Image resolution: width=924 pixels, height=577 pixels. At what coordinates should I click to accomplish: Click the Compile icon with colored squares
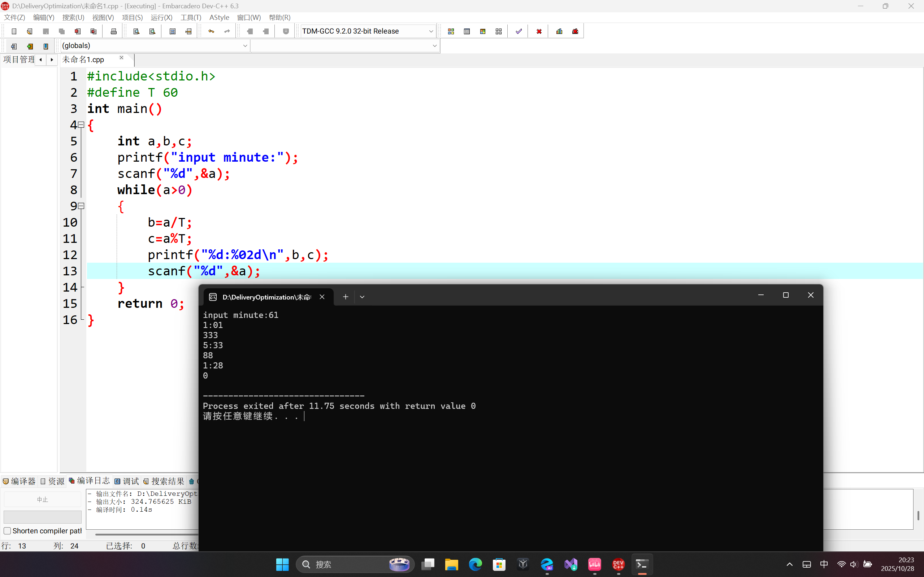coord(451,31)
